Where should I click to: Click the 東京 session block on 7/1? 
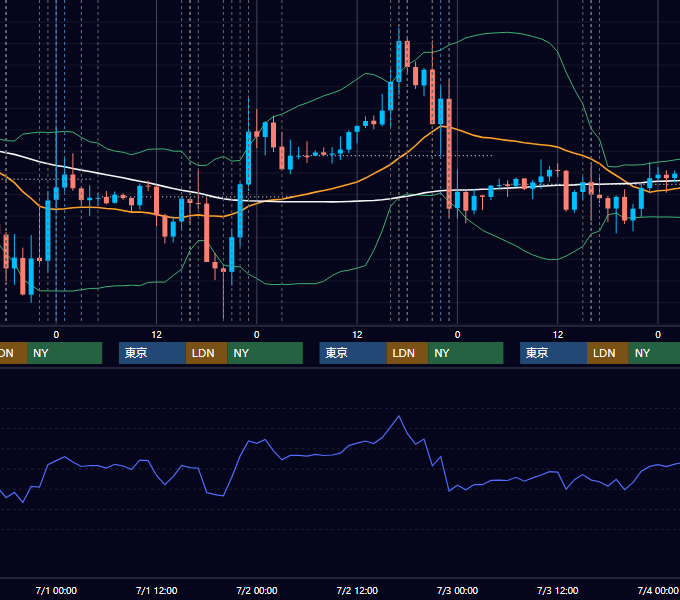coord(152,353)
